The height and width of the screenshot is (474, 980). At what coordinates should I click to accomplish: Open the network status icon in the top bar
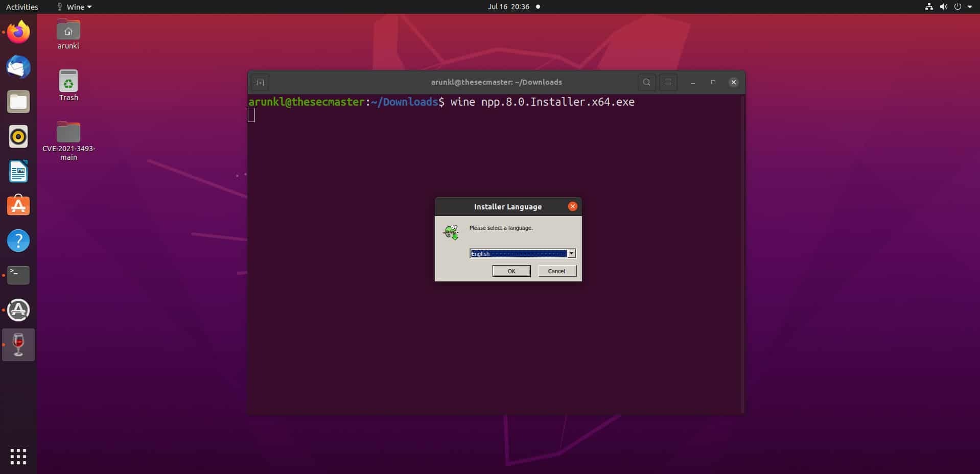click(x=929, y=7)
